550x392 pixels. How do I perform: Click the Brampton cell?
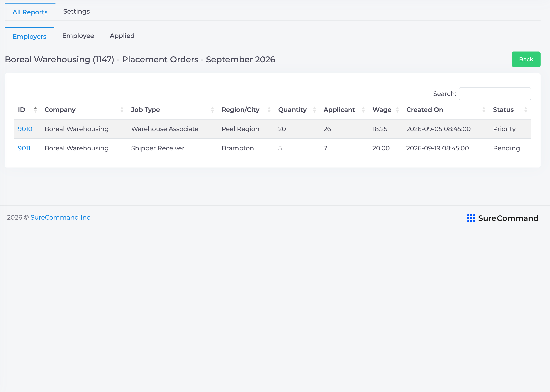tap(238, 148)
